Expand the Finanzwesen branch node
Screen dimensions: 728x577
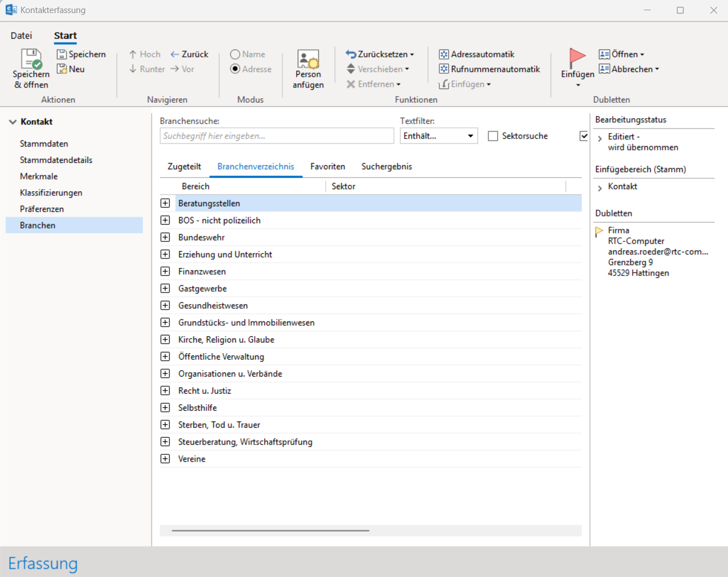pyautogui.click(x=165, y=271)
